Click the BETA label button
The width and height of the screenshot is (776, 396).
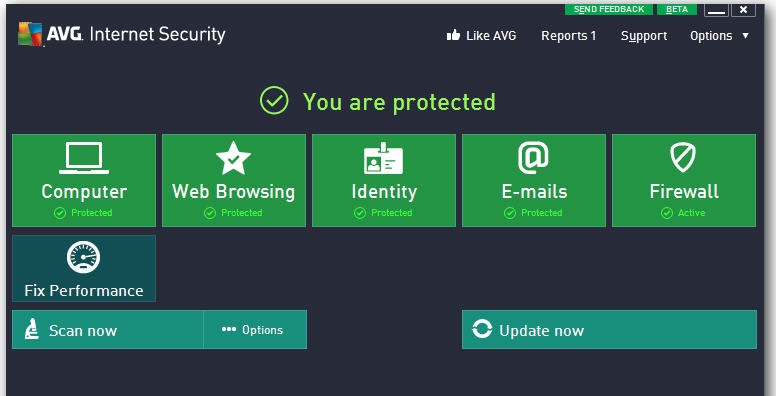677,9
